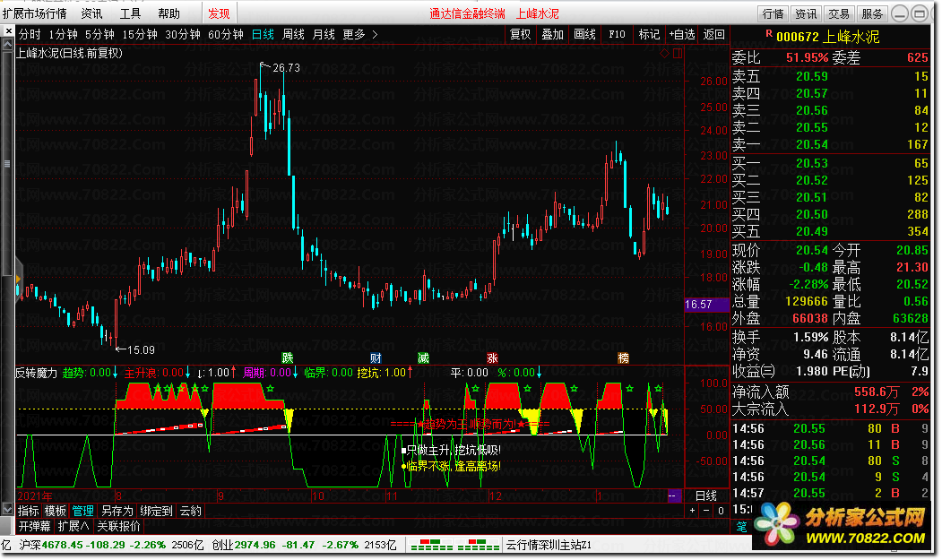
Task: Open the 扩展市场行情 menu
Action: (35, 13)
